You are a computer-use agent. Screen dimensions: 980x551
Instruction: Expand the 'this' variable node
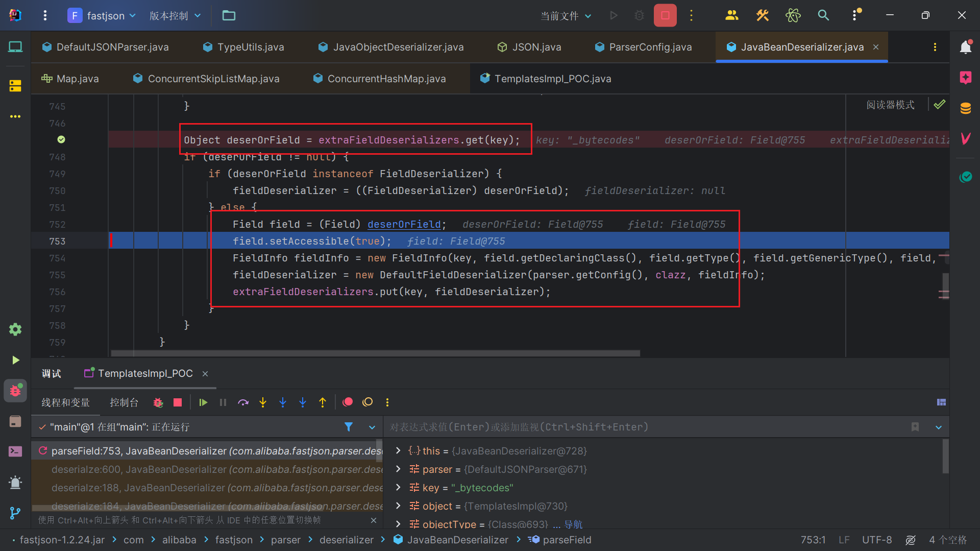(398, 451)
